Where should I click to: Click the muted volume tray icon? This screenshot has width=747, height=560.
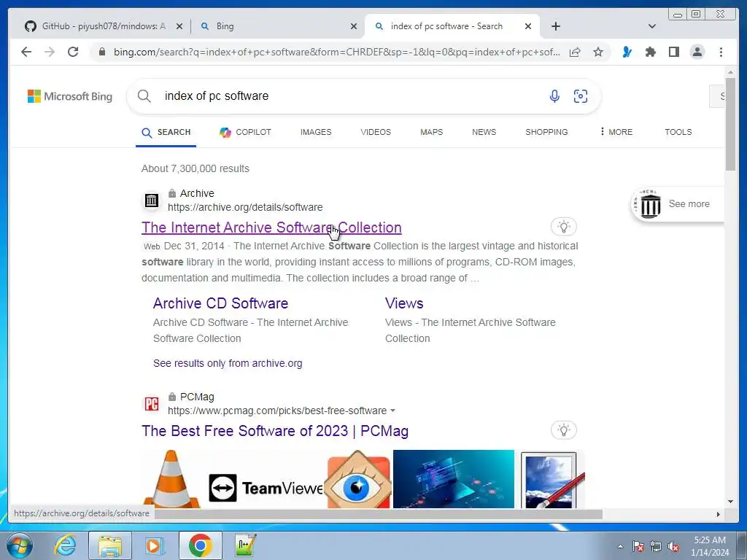coord(673,546)
